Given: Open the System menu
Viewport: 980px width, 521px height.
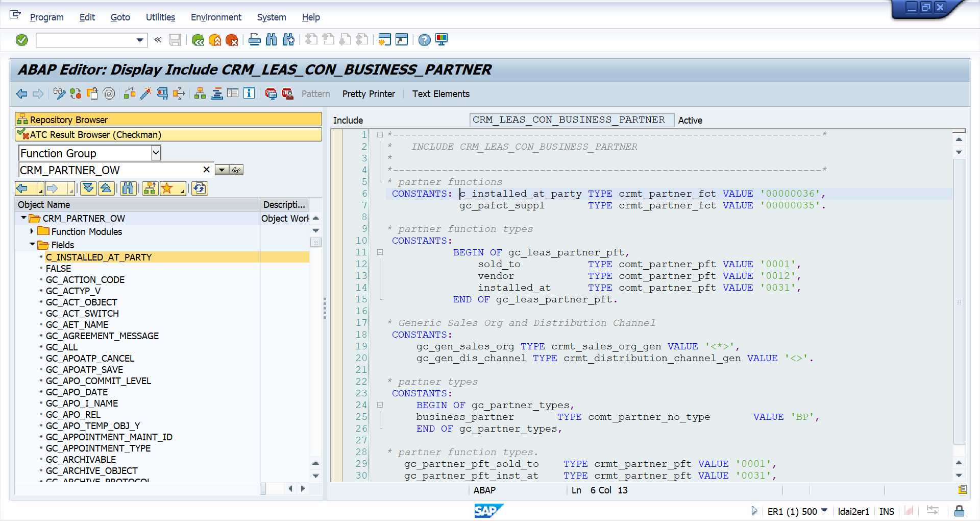Looking at the screenshot, I should point(272,17).
